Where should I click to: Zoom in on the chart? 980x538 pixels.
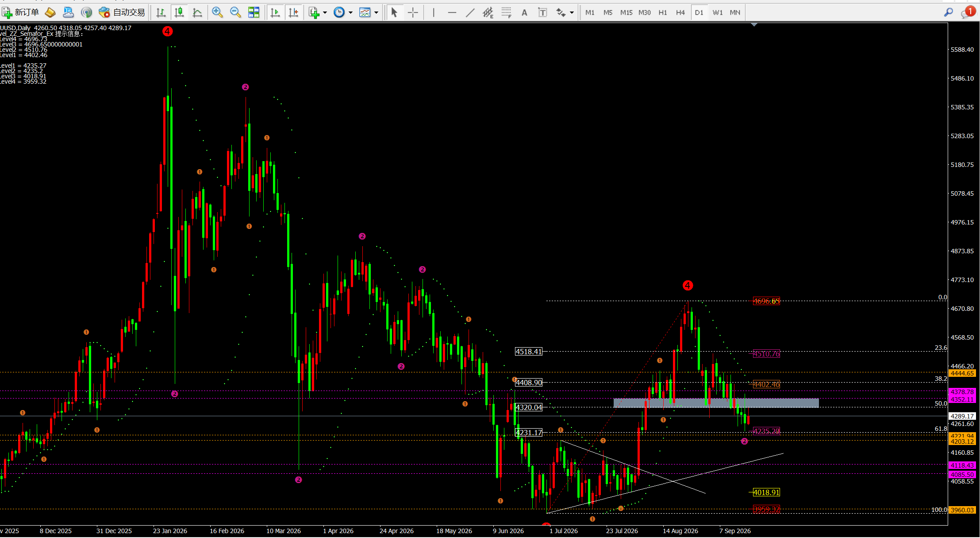click(x=217, y=12)
